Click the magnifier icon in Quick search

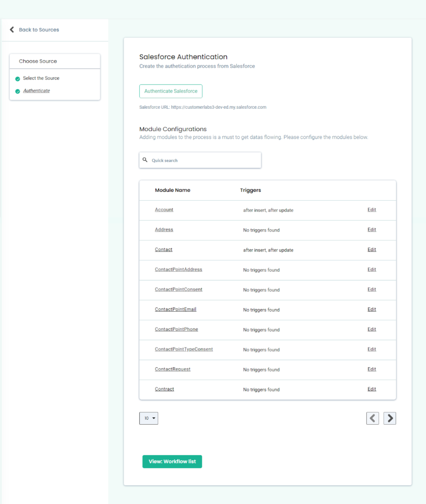[145, 160]
